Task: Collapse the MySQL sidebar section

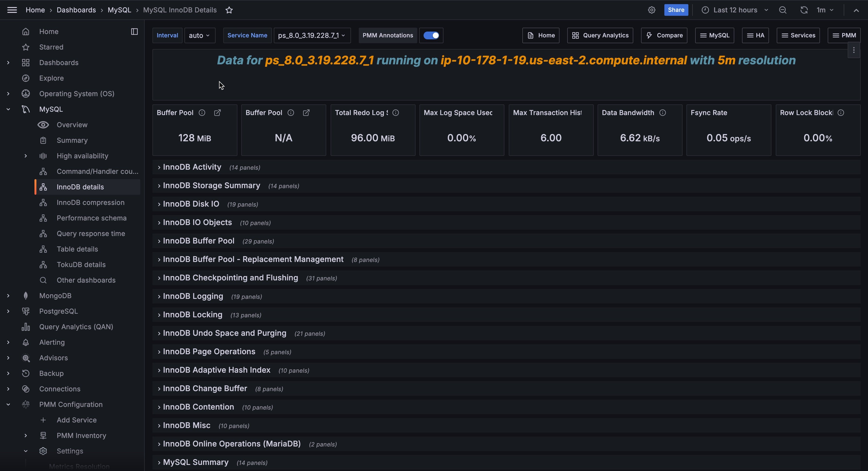Action: tap(8, 109)
